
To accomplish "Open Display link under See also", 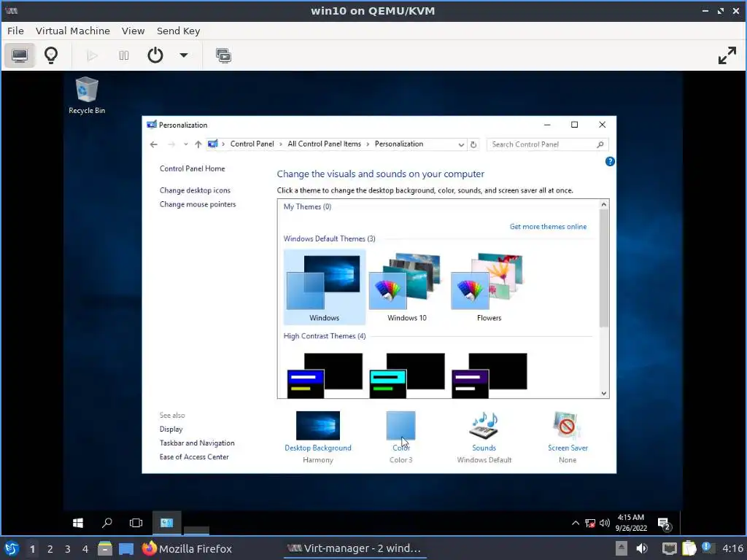I will 171,429.
